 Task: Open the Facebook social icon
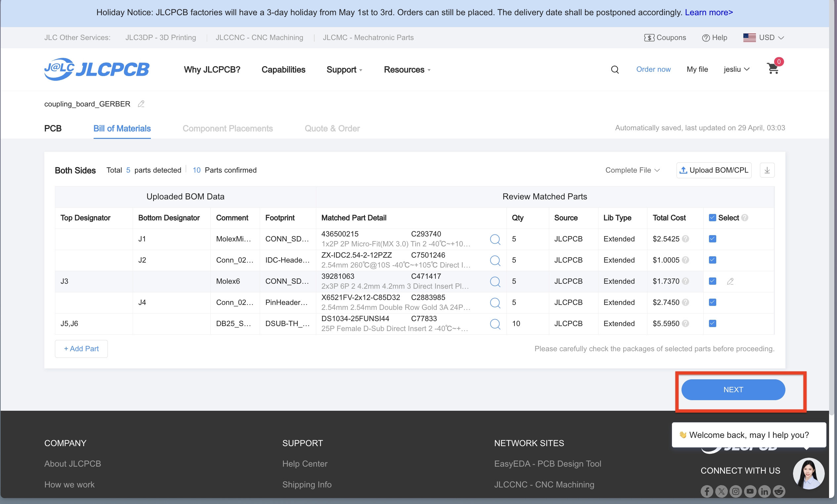pos(707,491)
